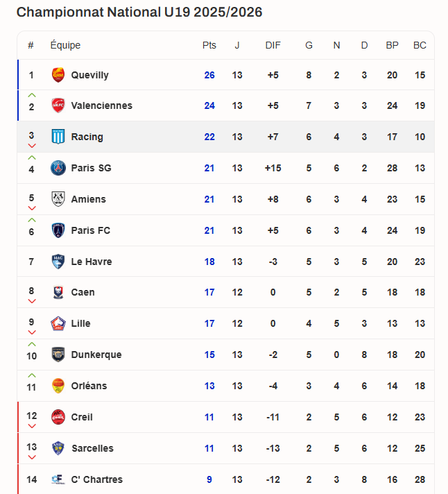Screen dimensions: 448x494
Task: Open the Creil team name link
Action: coord(82,417)
